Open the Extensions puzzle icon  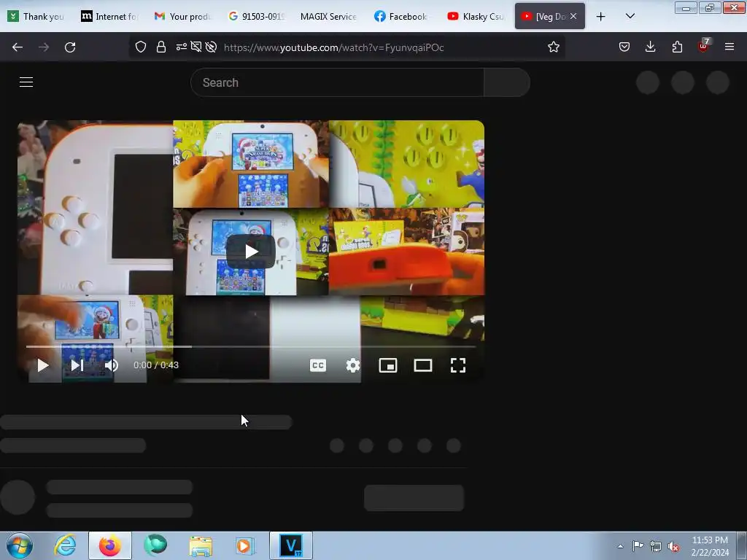coord(677,47)
